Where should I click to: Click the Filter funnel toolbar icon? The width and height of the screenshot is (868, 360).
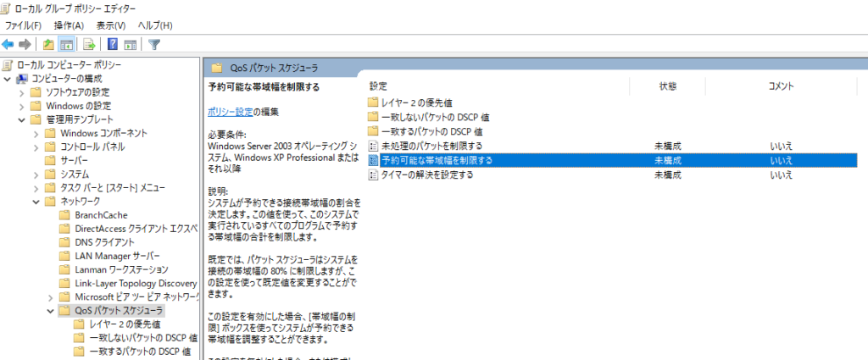pos(154,44)
